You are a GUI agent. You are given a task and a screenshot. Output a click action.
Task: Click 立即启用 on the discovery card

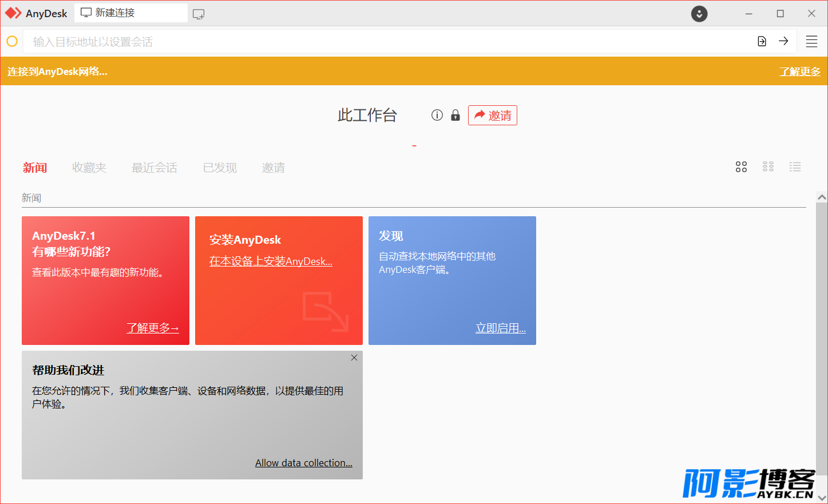(500, 328)
